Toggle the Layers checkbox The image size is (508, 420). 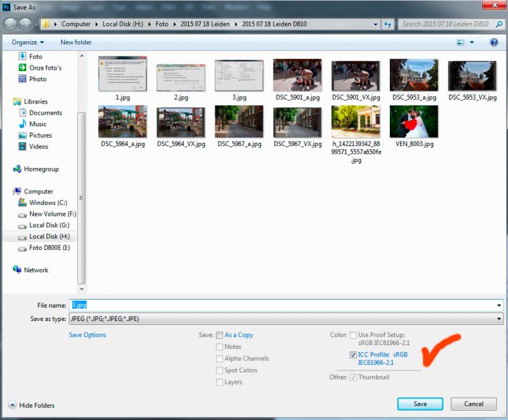[x=219, y=382]
